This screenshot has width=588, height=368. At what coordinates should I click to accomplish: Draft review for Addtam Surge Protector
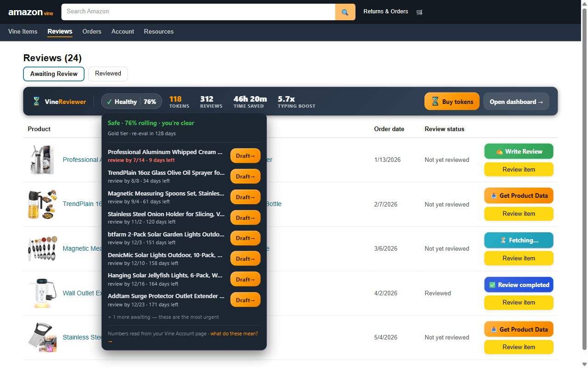[245, 300]
